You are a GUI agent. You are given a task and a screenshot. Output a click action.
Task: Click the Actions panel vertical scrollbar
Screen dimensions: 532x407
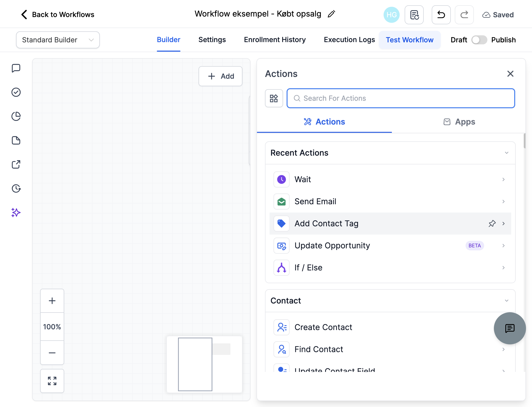click(x=524, y=141)
